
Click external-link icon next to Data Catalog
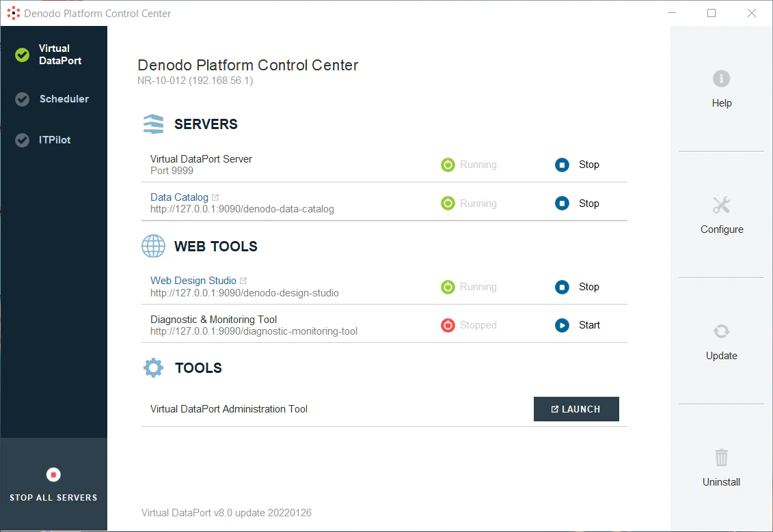pos(215,197)
